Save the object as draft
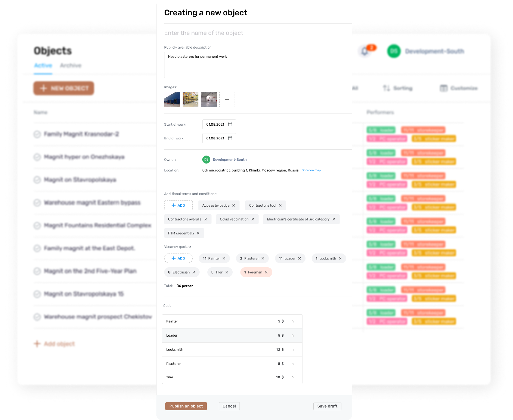The image size is (513, 420). click(x=327, y=406)
